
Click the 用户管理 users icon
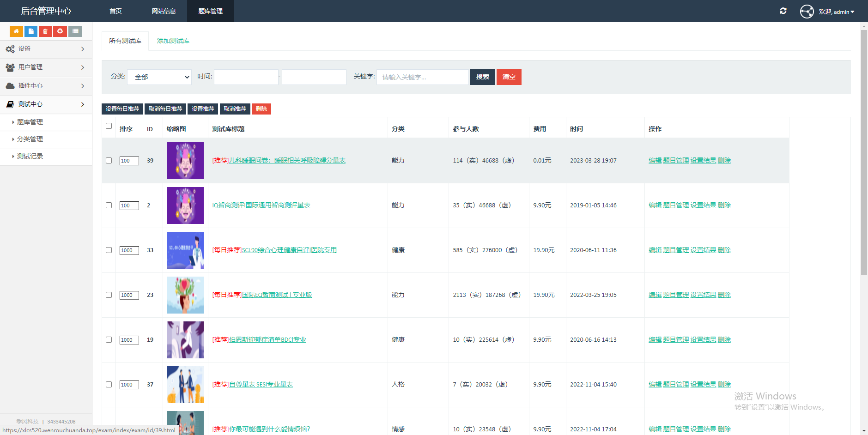tap(10, 67)
